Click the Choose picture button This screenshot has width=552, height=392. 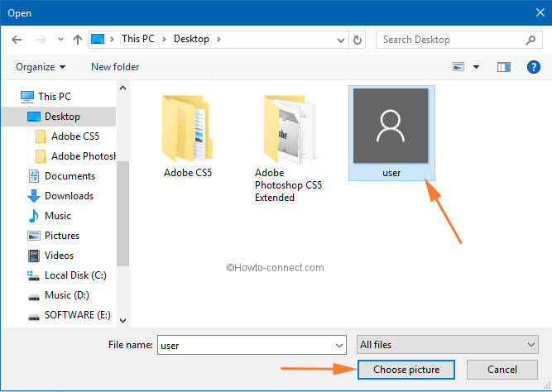click(x=406, y=369)
